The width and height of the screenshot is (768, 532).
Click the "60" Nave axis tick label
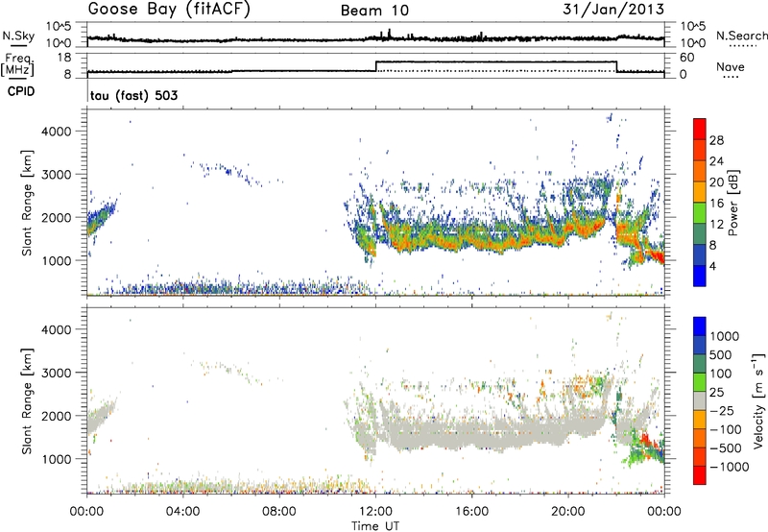pos(686,58)
